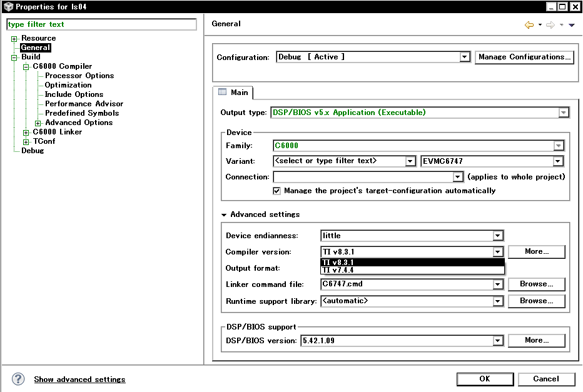The width and height of the screenshot is (583, 392).
Task: Open the back history dropdown arrow
Action: [x=540, y=25]
